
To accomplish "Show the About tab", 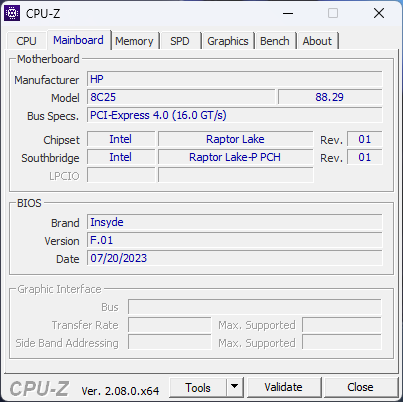I will tap(317, 41).
